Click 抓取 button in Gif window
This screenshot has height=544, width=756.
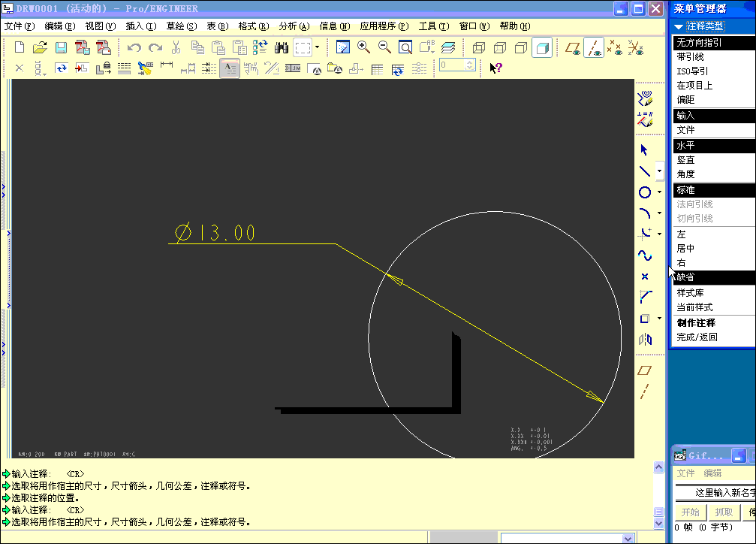click(x=724, y=512)
